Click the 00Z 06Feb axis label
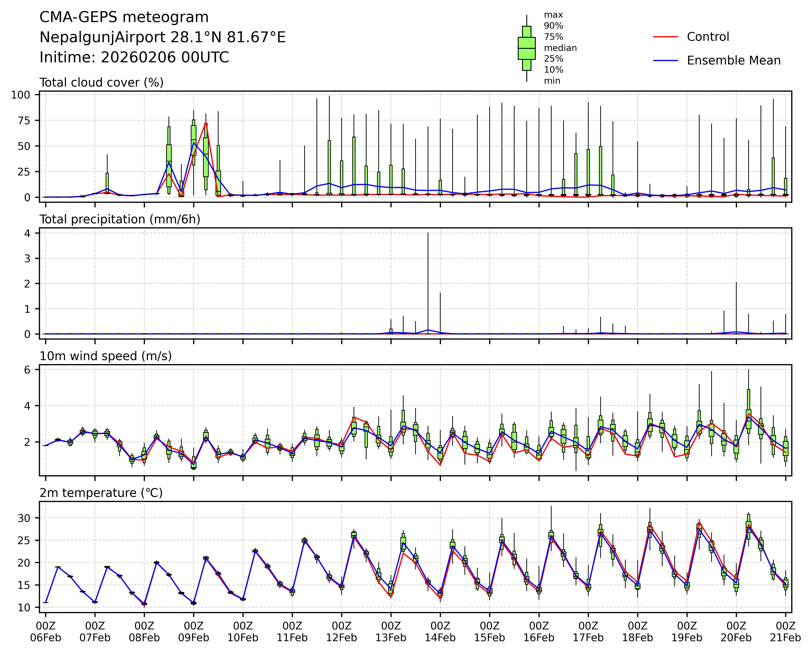812x654 pixels. (46, 632)
